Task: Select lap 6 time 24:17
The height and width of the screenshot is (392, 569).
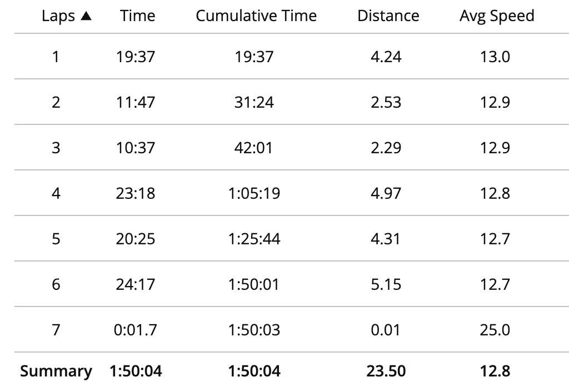Action: point(136,284)
